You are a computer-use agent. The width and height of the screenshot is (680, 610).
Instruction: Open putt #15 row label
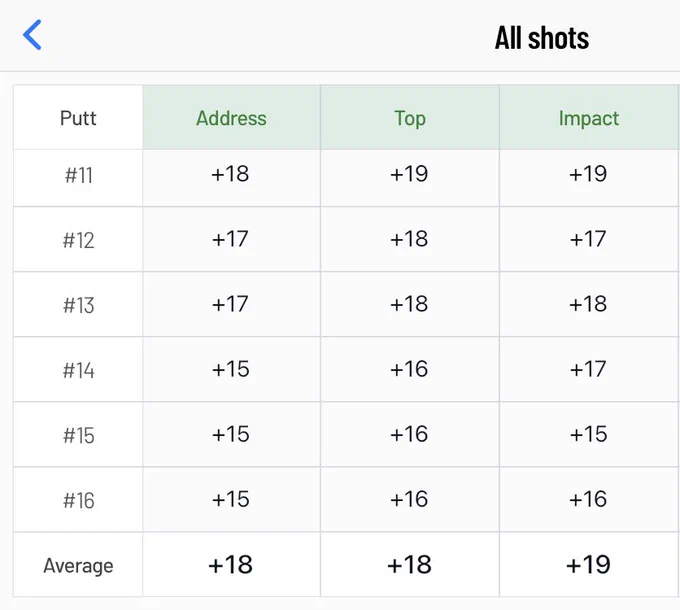(78, 435)
